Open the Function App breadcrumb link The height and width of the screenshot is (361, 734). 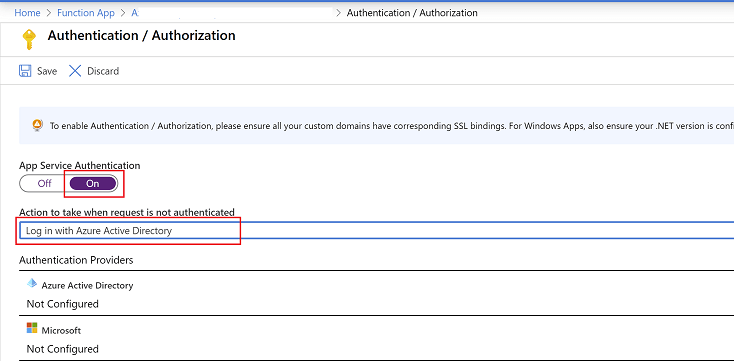click(x=86, y=13)
